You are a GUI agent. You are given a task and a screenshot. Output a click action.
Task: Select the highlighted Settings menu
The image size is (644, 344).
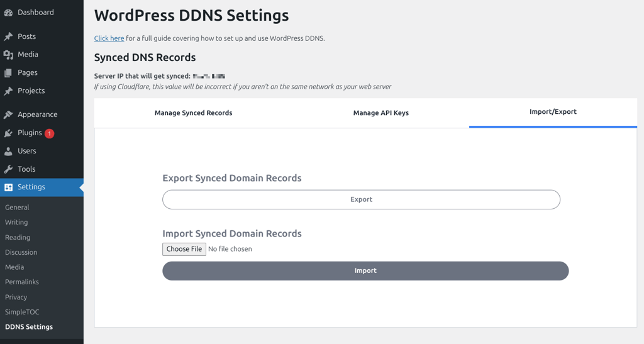pyautogui.click(x=42, y=187)
